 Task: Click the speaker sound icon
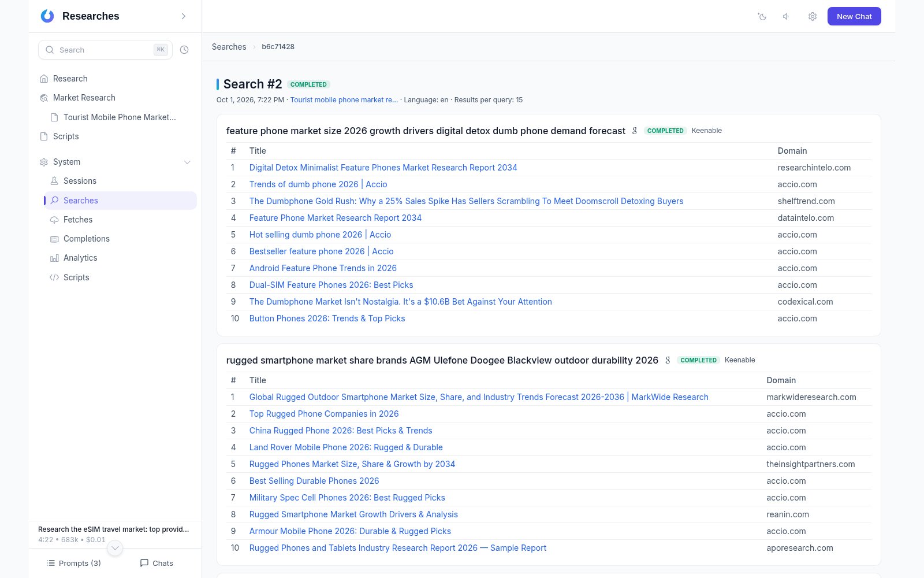click(x=787, y=16)
